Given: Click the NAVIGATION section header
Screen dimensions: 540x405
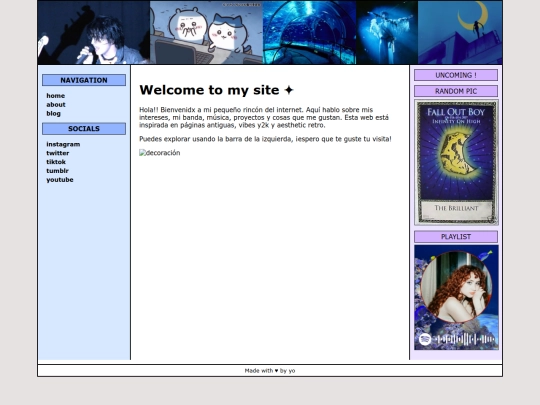Looking at the screenshot, I should point(84,80).
